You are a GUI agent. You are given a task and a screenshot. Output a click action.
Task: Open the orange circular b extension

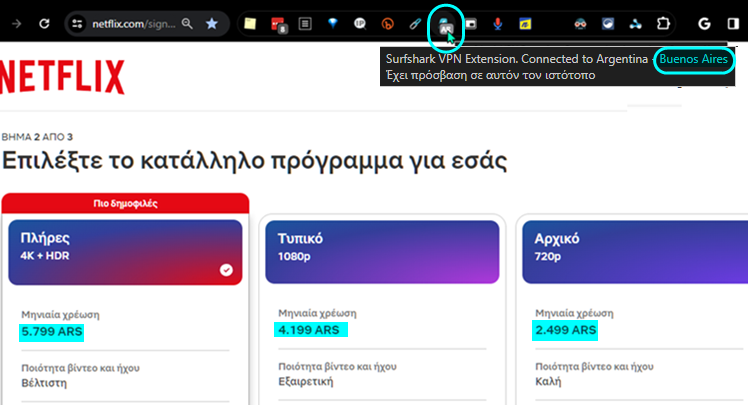point(388,23)
